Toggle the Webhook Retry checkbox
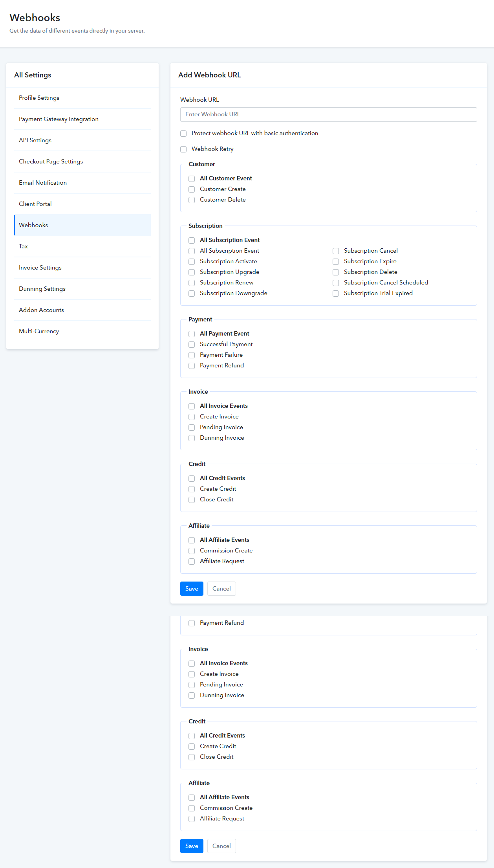This screenshot has width=494, height=868. point(183,149)
